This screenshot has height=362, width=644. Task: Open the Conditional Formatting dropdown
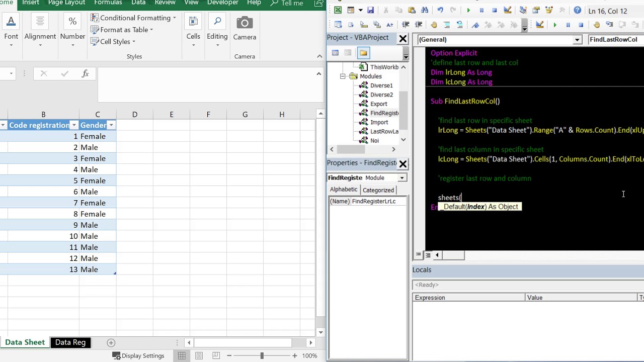tap(133, 18)
